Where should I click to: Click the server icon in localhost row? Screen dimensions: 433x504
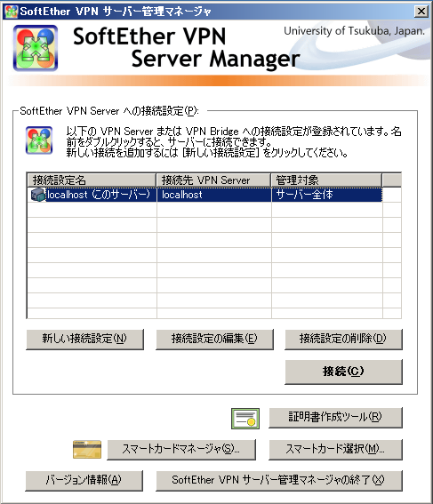[x=38, y=195]
